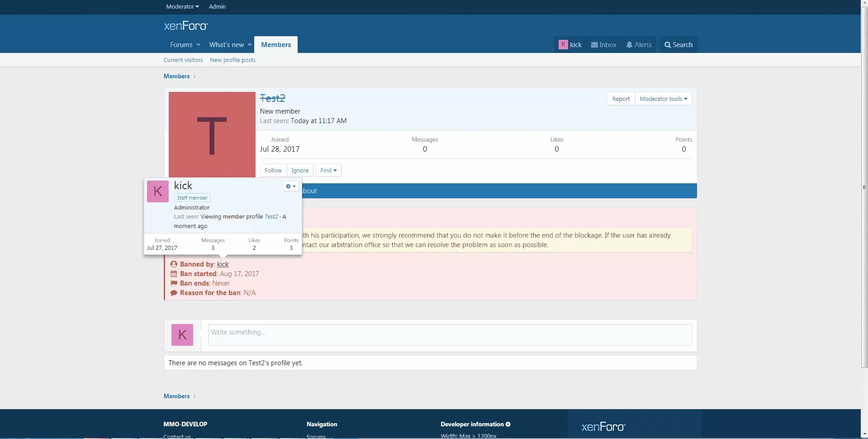Click the footer xenForo logo
This screenshot has width=868, height=439.
point(603,427)
